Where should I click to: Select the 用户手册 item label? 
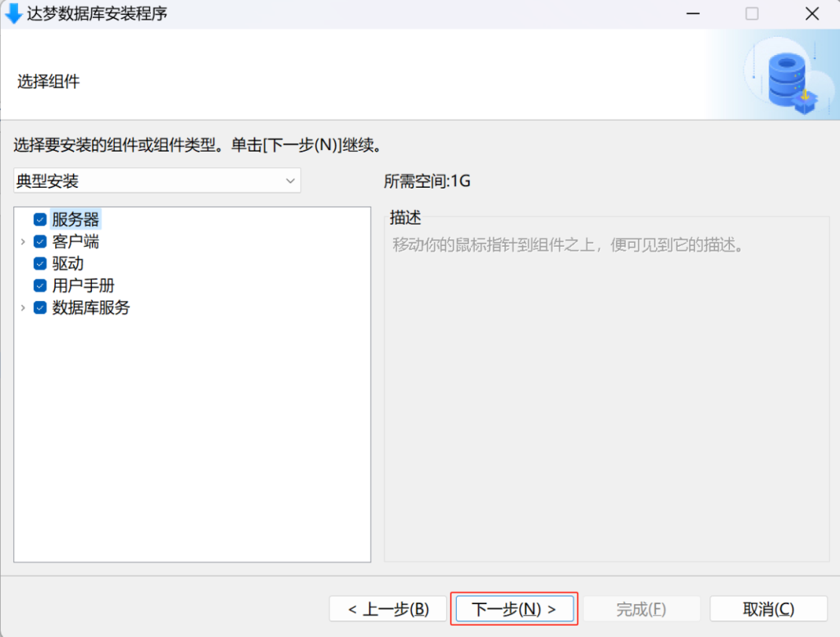83,286
